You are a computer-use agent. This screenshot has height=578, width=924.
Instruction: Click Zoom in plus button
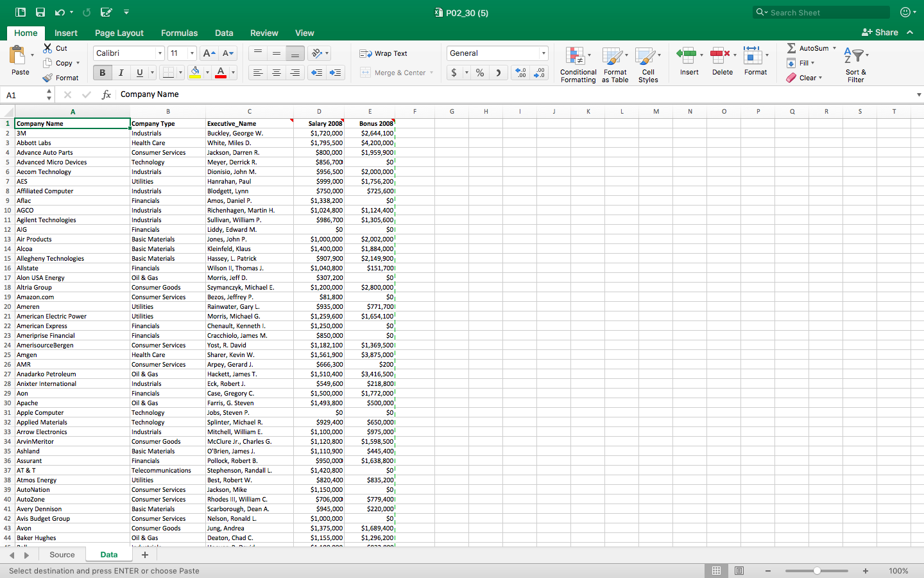(x=866, y=570)
